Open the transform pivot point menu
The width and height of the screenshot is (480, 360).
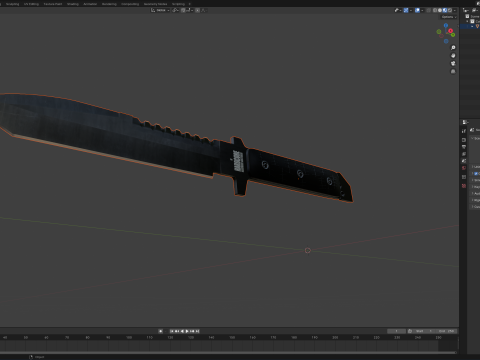(x=176, y=10)
